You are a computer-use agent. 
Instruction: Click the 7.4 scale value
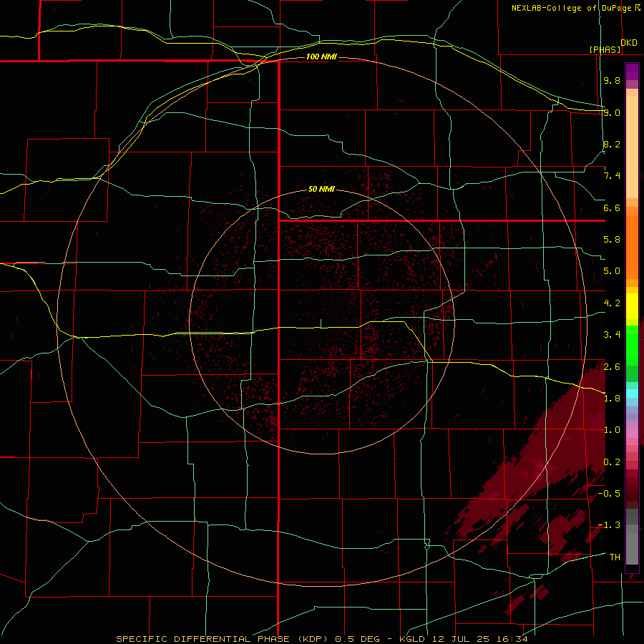612,176
